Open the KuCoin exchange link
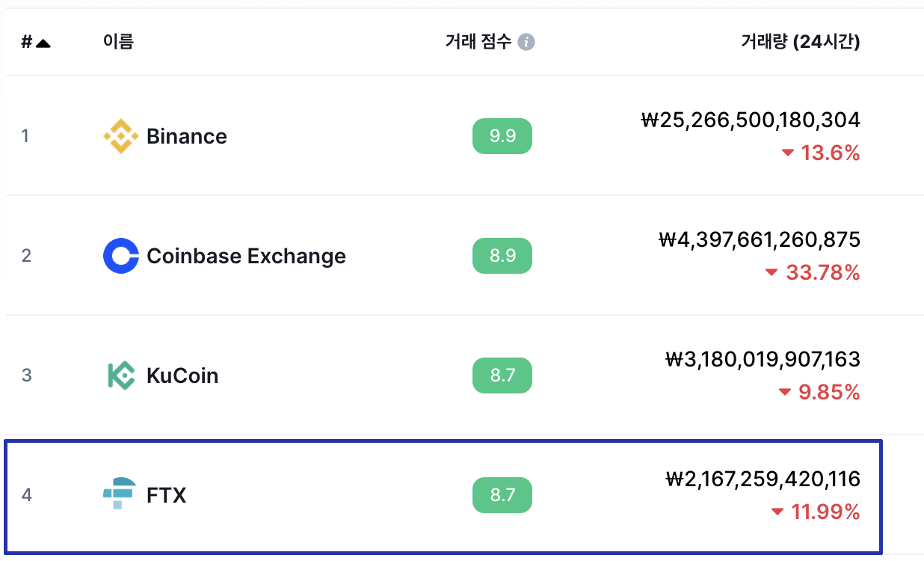 click(182, 375)
